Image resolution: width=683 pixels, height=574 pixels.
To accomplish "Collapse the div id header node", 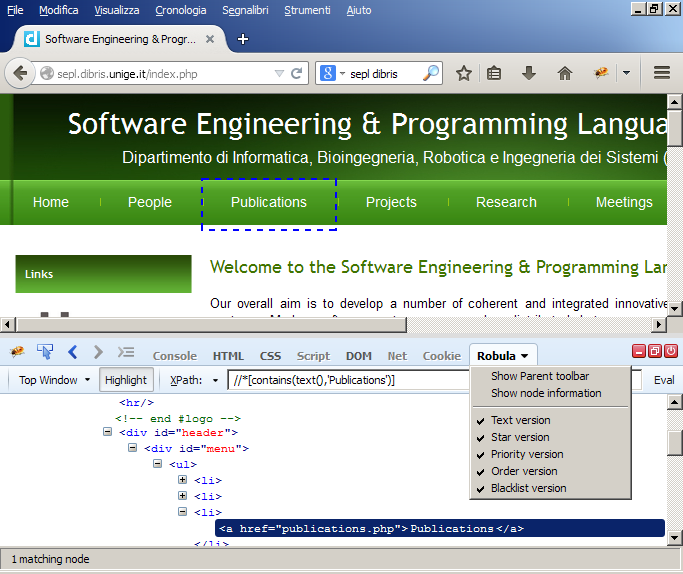I will pos(107,432).
